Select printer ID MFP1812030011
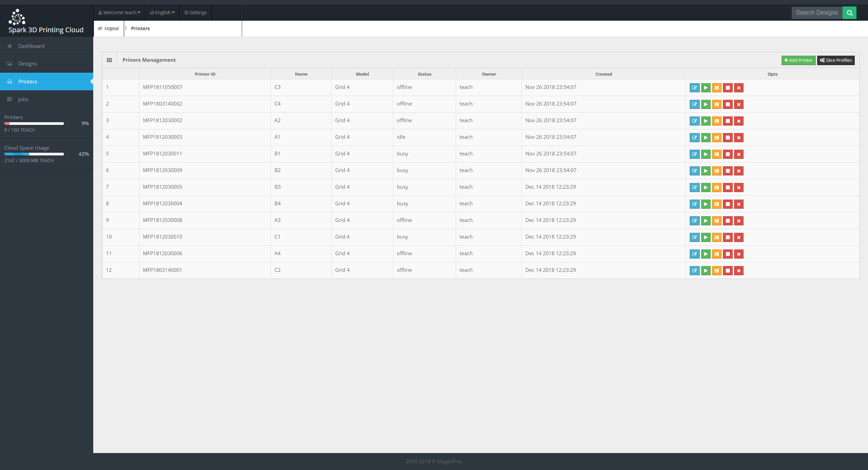The width and height of the screenshot is (868, 470). [x=162, y=154]
